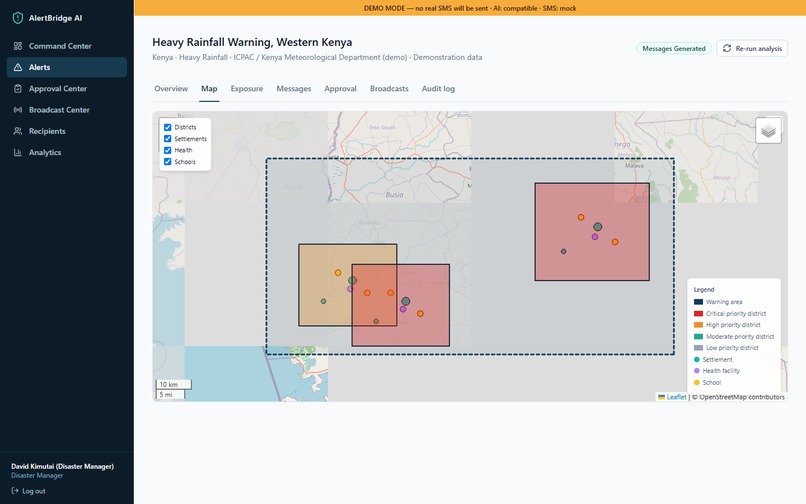Click Re-run analysis button
Screen dimensions: 806x504
coord(752,48)
